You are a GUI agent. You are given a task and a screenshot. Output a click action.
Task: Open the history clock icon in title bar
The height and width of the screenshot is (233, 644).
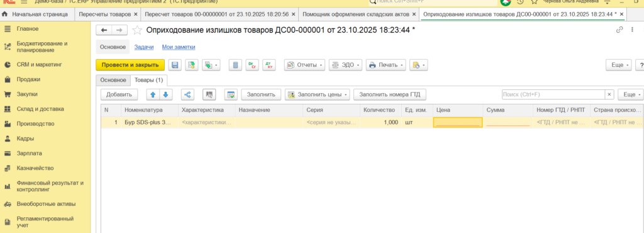click(x=520, y=2)
